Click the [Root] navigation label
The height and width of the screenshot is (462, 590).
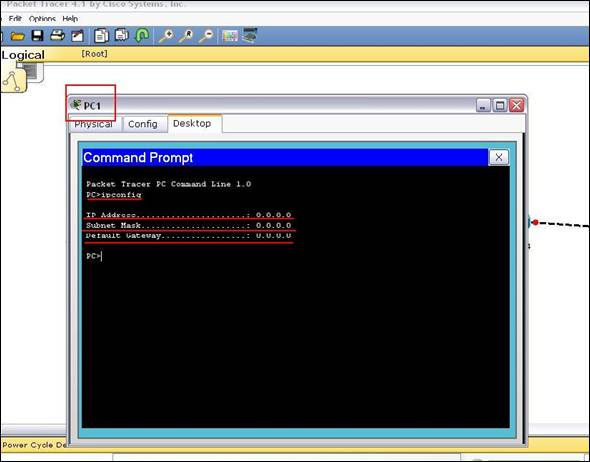point(94,54)
